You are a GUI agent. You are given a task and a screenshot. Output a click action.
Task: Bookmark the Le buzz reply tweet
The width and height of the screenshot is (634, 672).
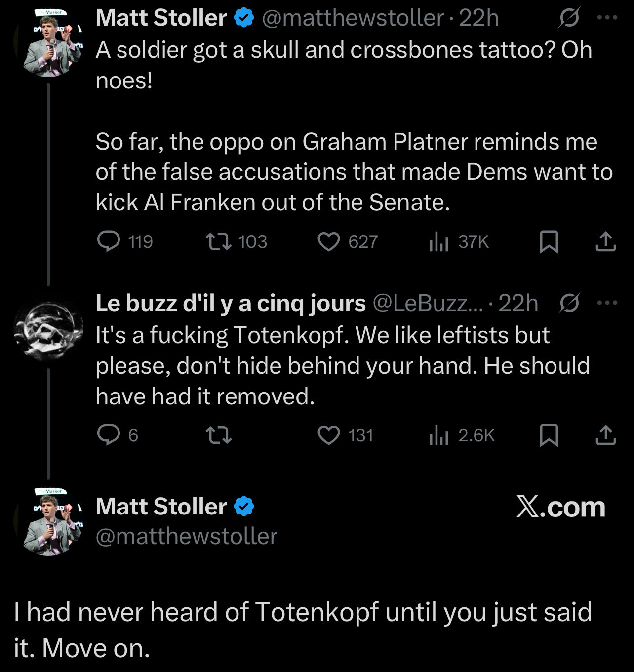(x=549, y=435)
